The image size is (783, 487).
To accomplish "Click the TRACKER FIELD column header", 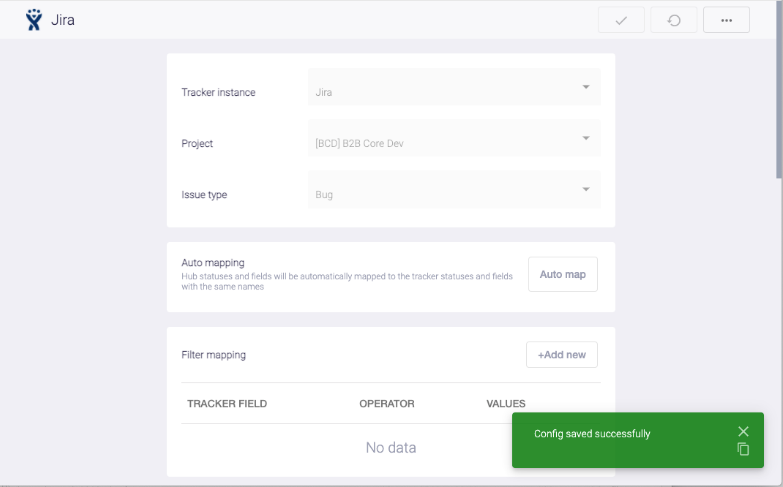I will coord(227,404).
